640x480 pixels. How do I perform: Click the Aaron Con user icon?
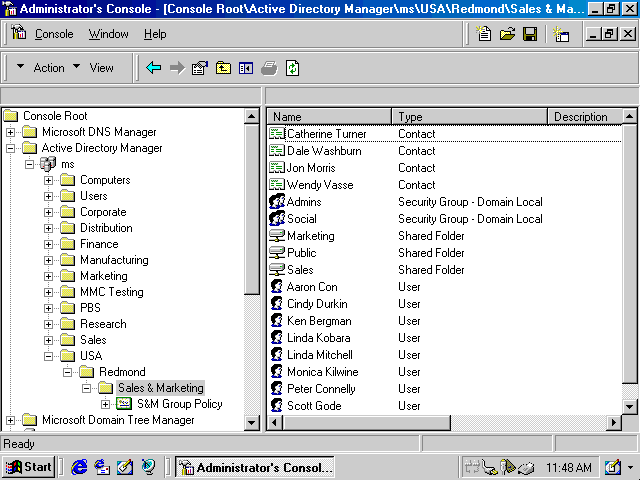277,287
